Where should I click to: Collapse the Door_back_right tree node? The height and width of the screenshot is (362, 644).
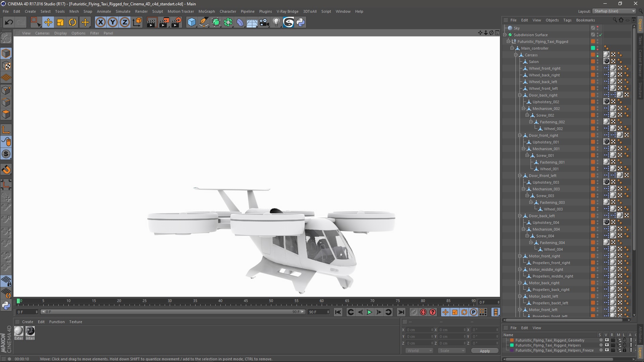point(520,95)
